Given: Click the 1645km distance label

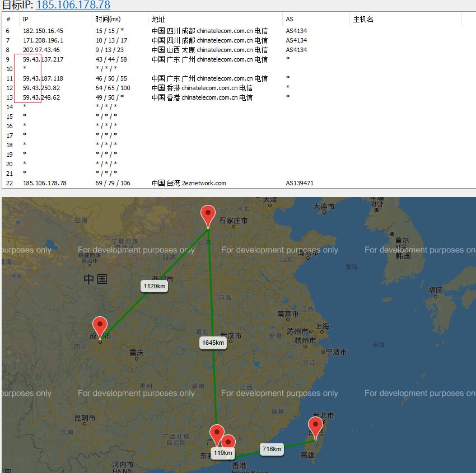Looking at the screenshot, I should click(x=213, y=343).
